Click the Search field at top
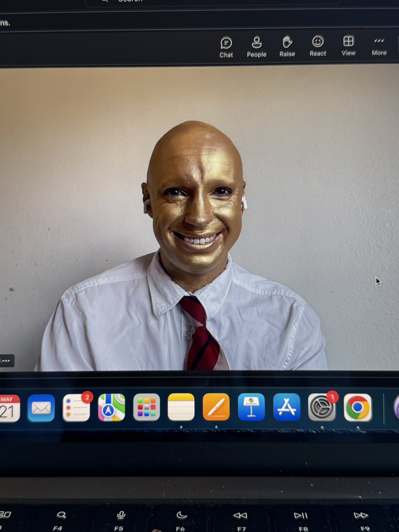 (212, 2)
